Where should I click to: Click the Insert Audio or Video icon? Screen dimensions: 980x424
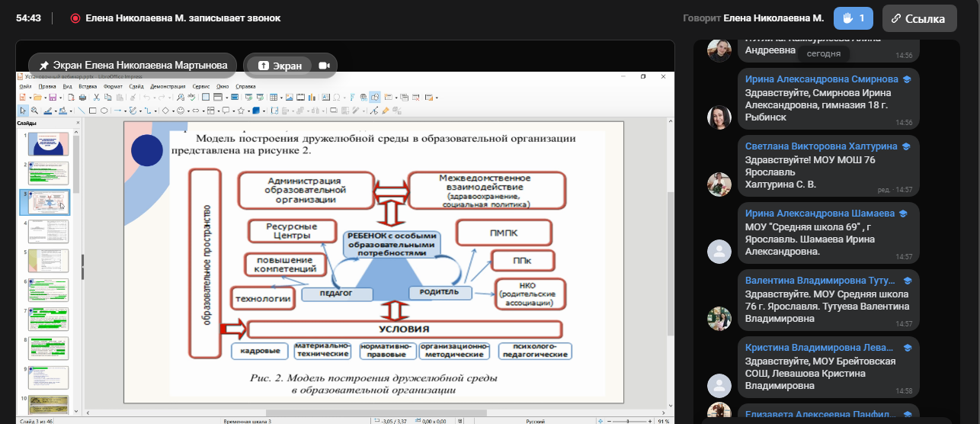click(x=300, y=98)
